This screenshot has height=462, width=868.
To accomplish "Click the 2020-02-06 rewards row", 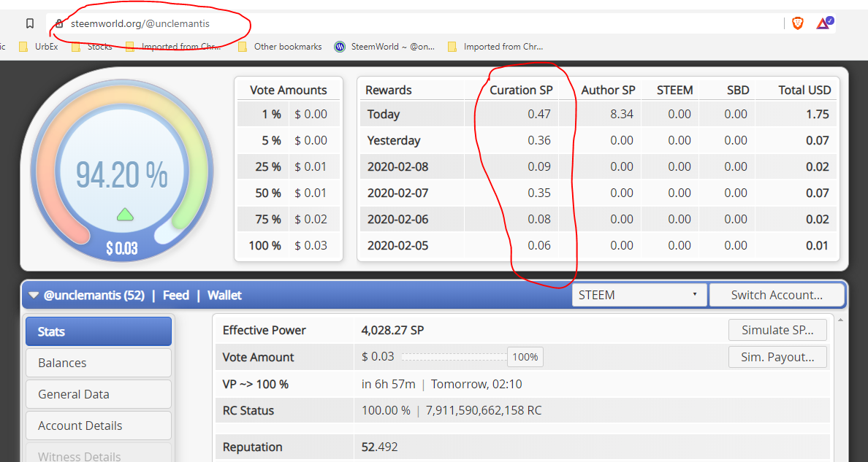I will [x=598, y=219].
